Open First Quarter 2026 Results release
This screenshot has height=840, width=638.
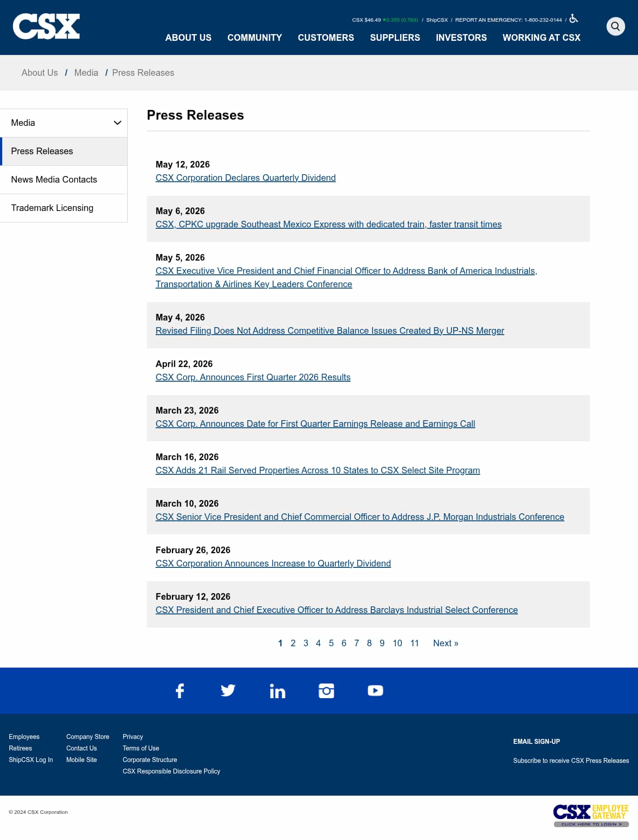[x=253, y=377]
